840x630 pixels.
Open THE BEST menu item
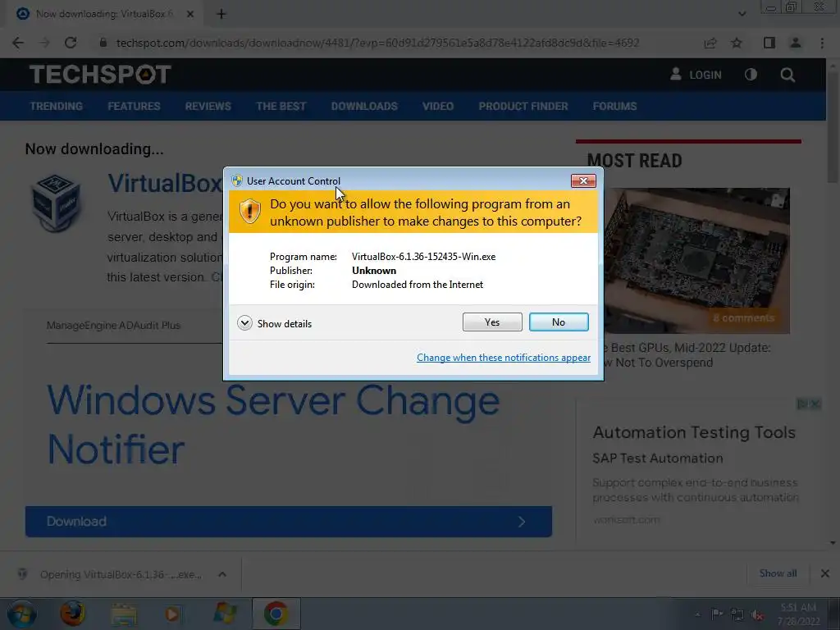[x=281, y=106]
